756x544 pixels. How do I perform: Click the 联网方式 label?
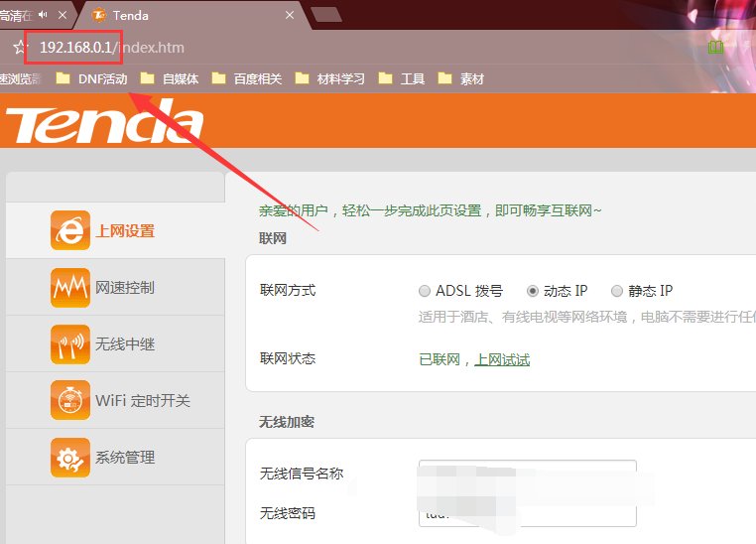pos(288,290)
